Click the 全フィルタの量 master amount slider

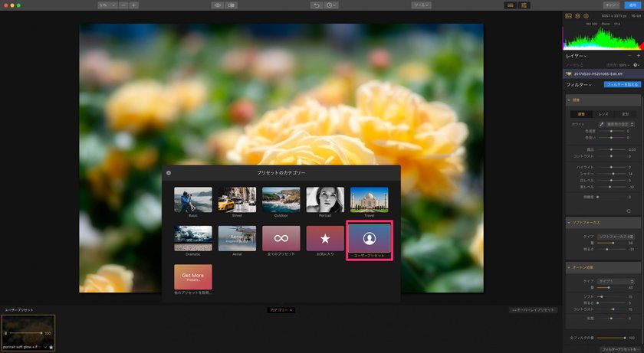pyautogui.click(x=611, y=338)
